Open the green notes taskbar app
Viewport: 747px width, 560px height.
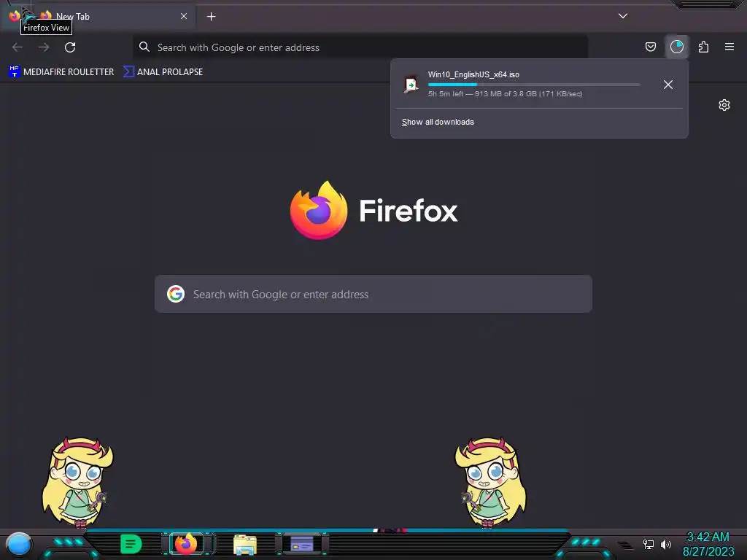pyautogui.click(x=131, y=544)
